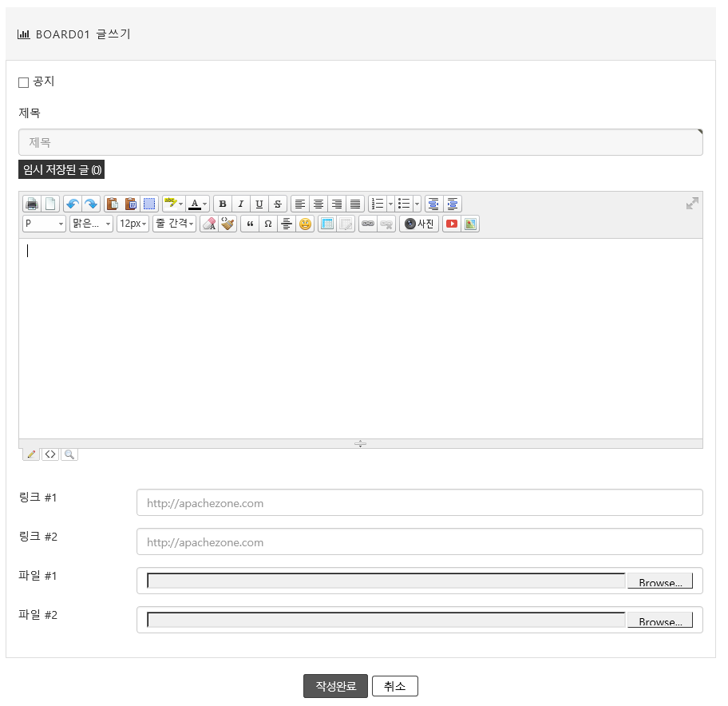Click the 링크 #1 URL field

(420, 502)
